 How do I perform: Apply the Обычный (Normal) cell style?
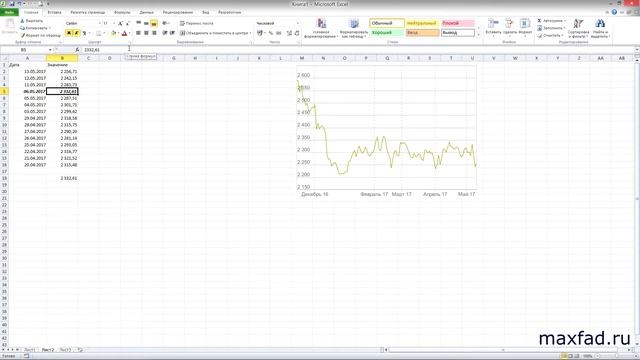387,23
